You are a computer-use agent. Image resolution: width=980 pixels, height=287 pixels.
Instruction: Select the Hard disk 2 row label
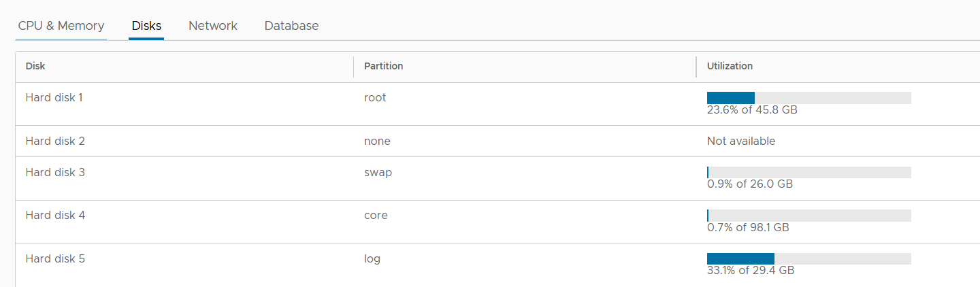click(55, 141)
